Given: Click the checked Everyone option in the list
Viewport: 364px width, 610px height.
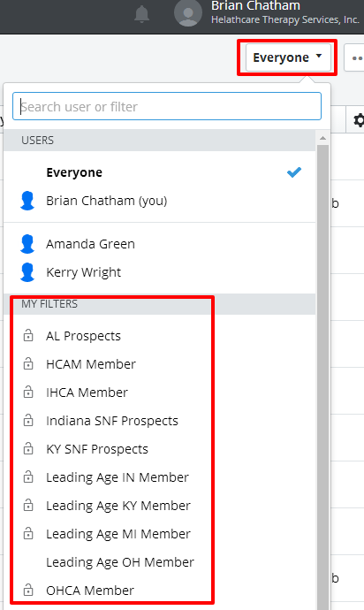Looking at the screenshot, I should (159, 172).
